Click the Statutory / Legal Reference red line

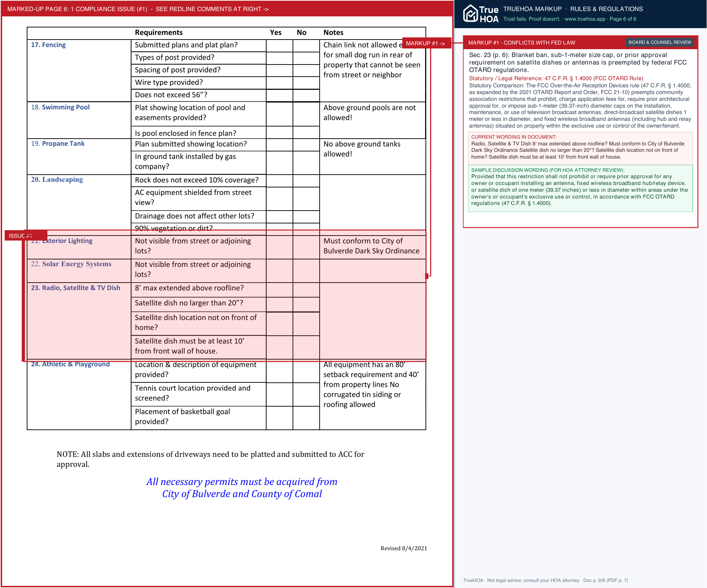pyautogui.click(x=556, y=78)
